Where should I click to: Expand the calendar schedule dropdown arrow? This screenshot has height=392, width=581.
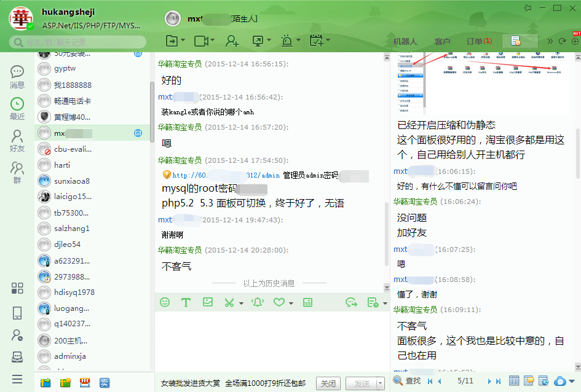328,40
